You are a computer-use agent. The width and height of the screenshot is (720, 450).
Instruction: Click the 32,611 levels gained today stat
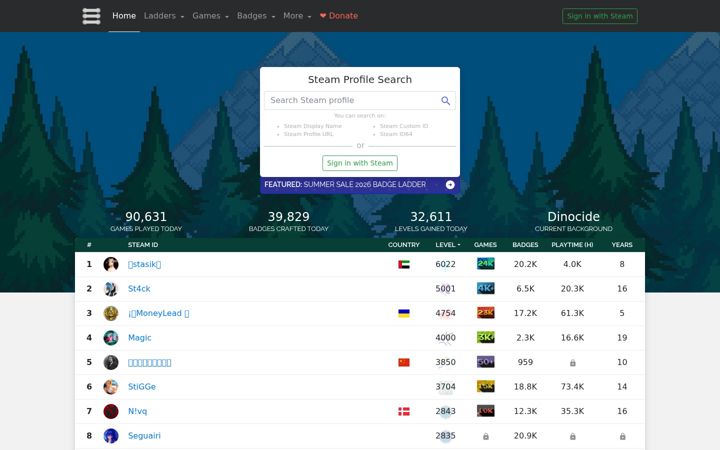point(431,221)
